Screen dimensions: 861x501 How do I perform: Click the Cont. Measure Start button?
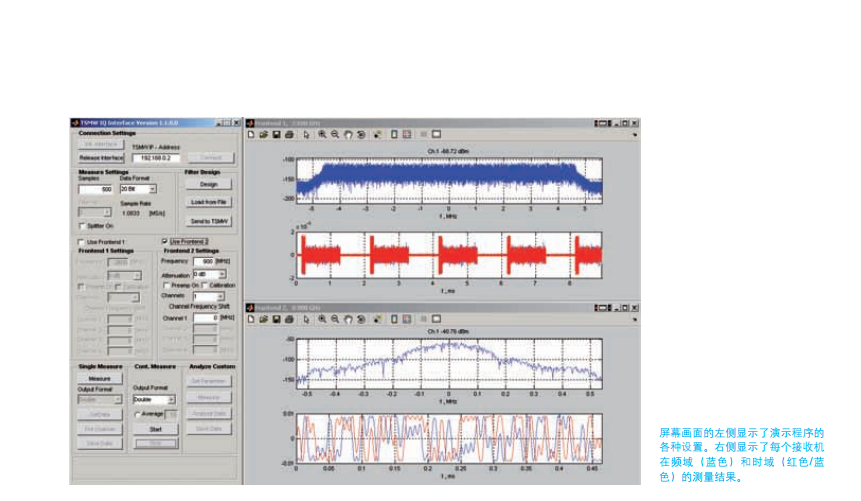point(156,430)
